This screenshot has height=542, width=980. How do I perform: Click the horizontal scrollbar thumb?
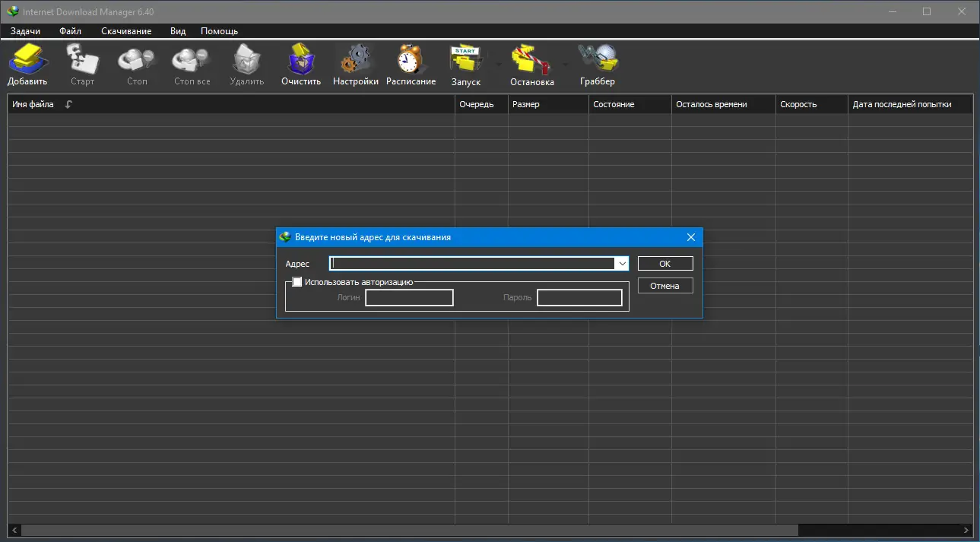point(410,530)
